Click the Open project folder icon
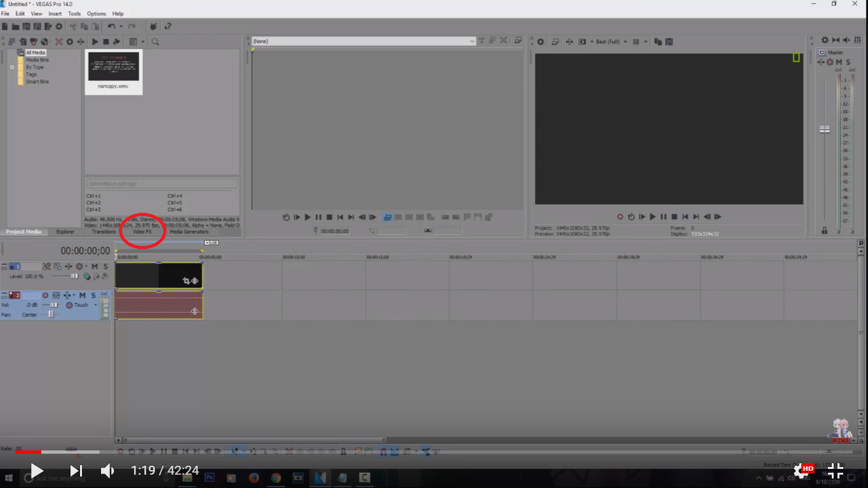The width and height of the screenshot is (868, 488). pyautogui.click(x=15, y=26)
